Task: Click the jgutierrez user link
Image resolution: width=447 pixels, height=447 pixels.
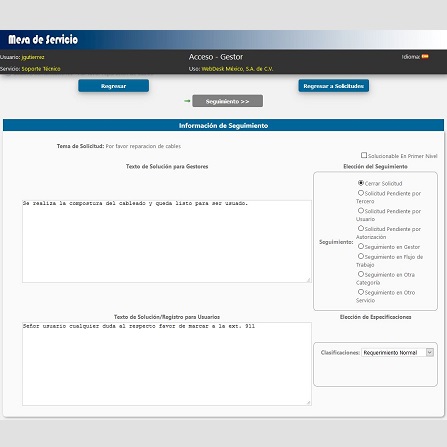Action: point(33,57)
